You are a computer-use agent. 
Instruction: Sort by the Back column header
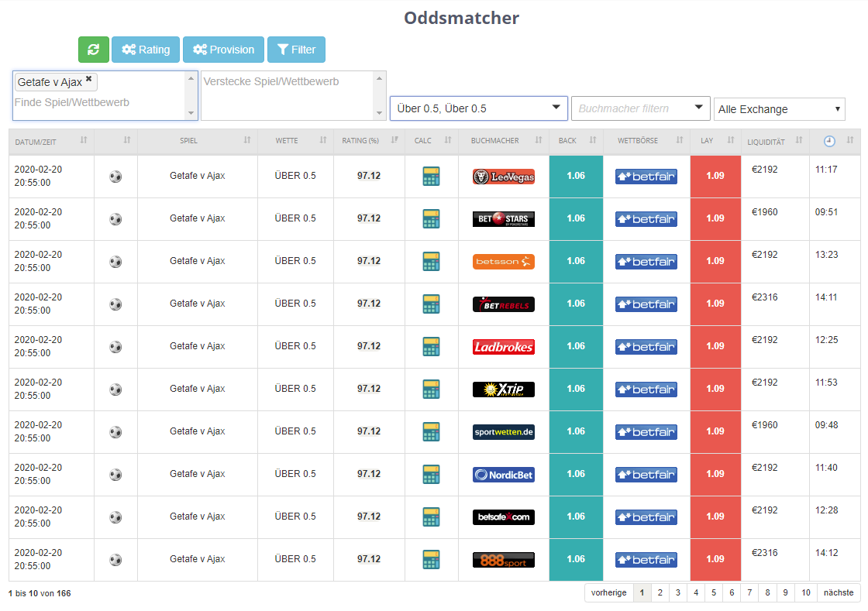pyautogui.click(x=576, y=141)
